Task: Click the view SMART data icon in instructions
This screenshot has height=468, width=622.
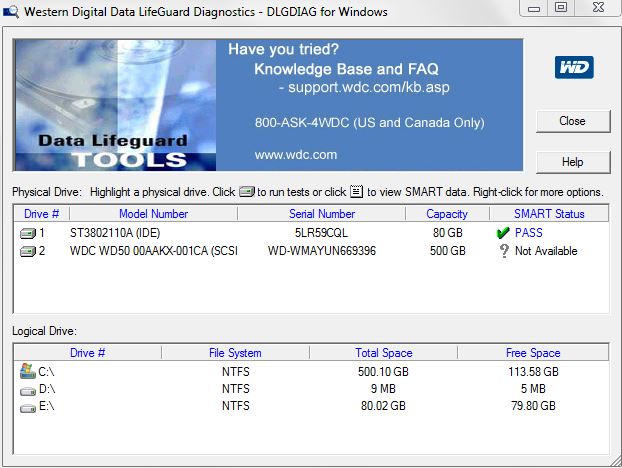Action: pyautogui.click(x=356, y=192)
